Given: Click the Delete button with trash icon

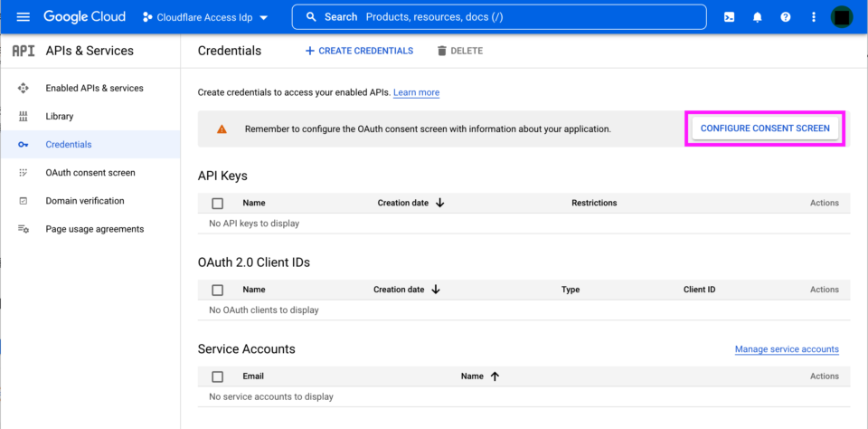Looking at the screenshot, I should pos(460,51).
